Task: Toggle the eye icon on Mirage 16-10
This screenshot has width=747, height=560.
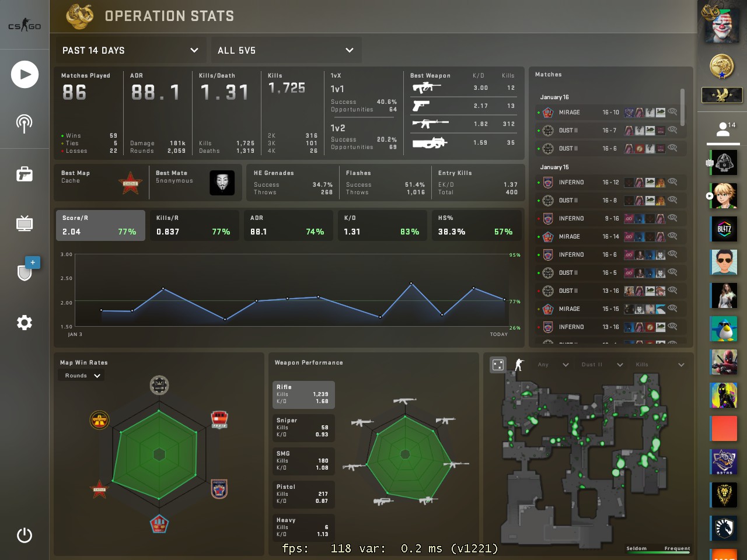Action: (x=672, y=111)
